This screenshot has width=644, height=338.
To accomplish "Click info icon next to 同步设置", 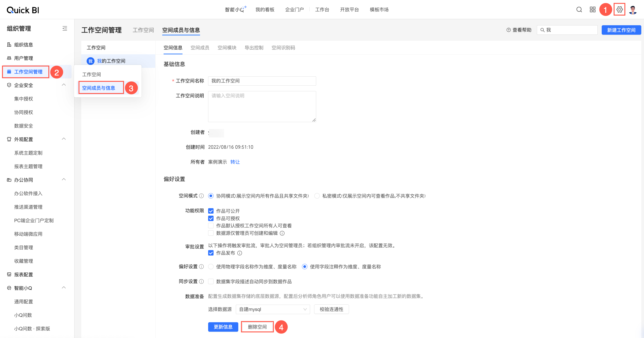I will (201, 281).
